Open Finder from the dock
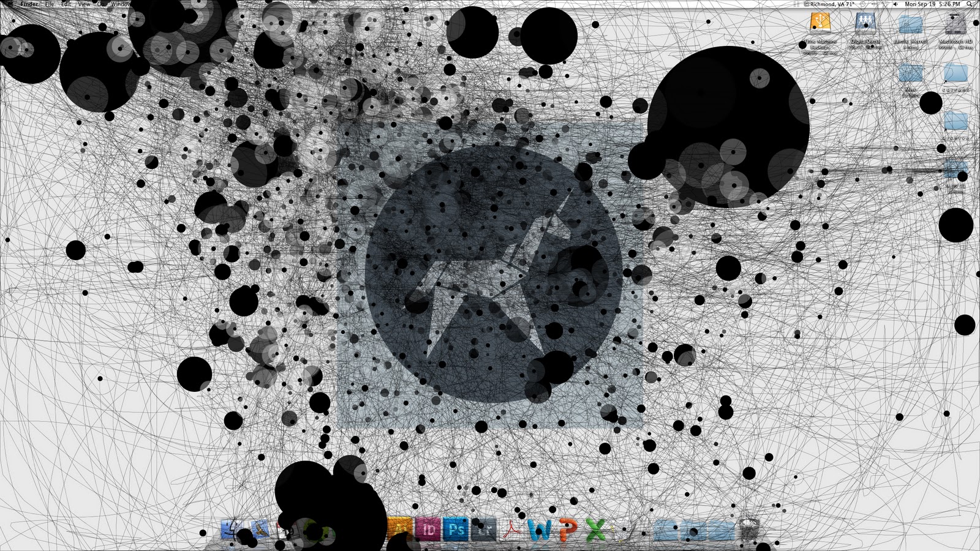Image resolution: width=980 pixels, height=551 pixels. [232, 529]
